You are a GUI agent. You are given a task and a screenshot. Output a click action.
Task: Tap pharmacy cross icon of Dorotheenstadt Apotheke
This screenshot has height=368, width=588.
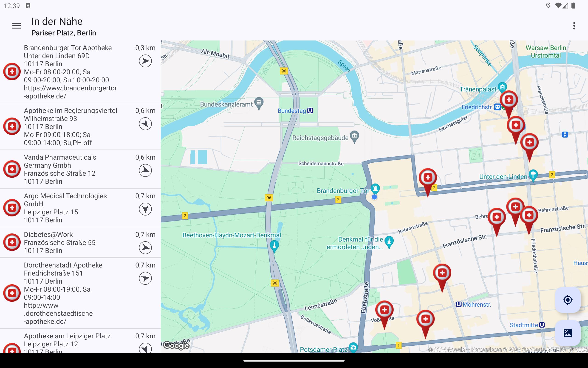pyautogui.click(x=12, y=293)
